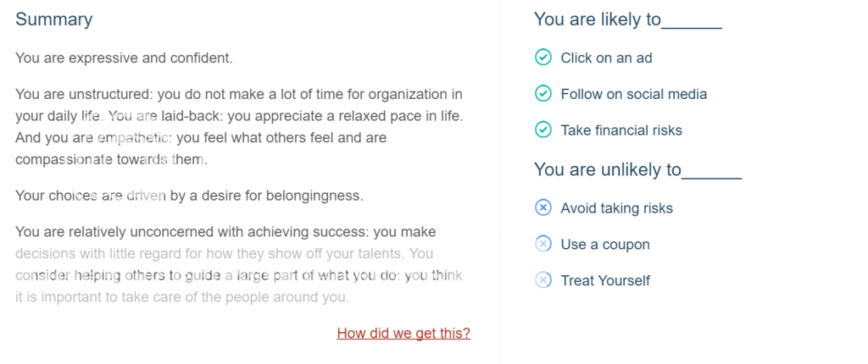The image size is (868, 364).
Task: Click the "Summary" heading
Action: 54,19
